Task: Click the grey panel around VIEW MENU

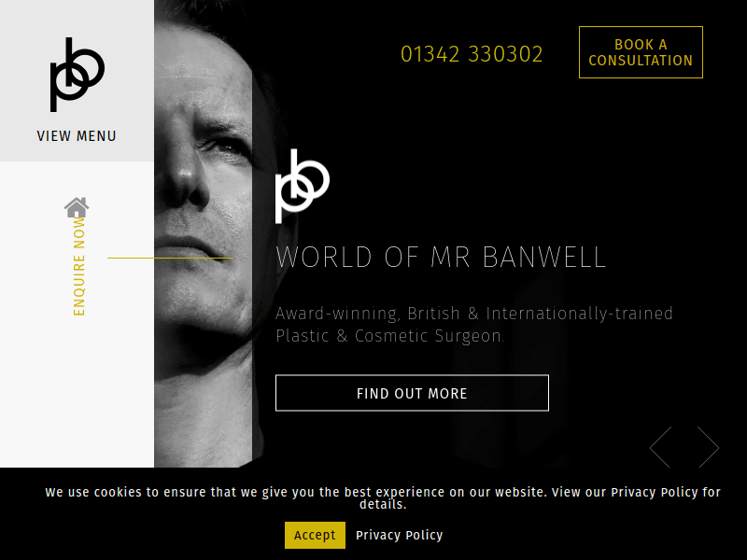Action: click(77, 80)
